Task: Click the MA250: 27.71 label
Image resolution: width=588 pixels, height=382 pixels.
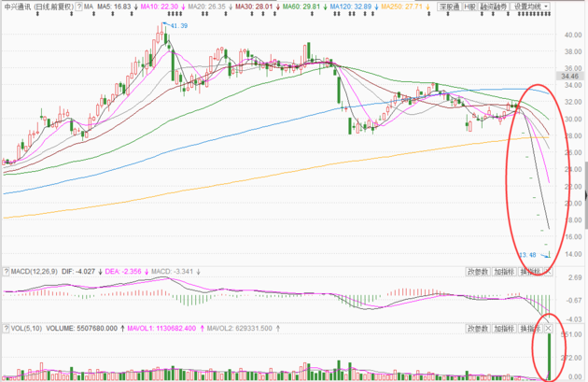Action: (x=402, y=7)
